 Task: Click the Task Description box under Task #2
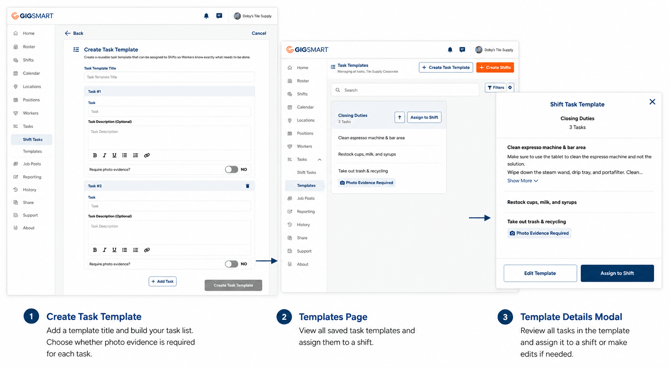169,232
